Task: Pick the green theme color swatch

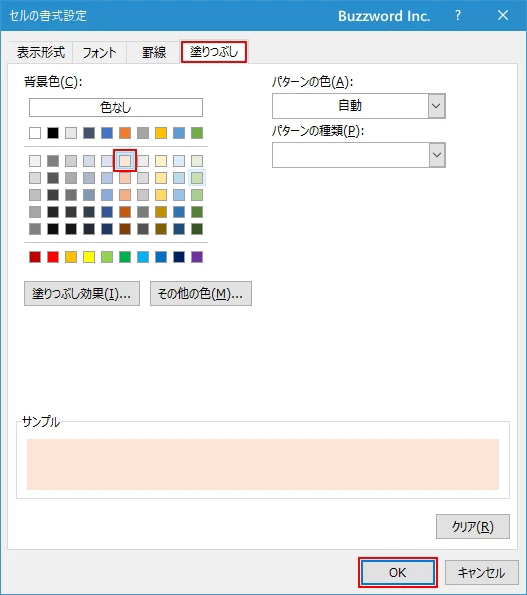Action: click(x=197, y=133)
